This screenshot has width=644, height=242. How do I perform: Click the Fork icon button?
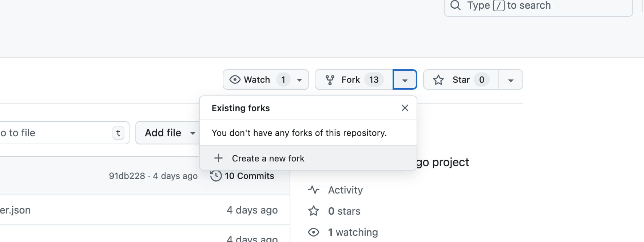point(330,80)
